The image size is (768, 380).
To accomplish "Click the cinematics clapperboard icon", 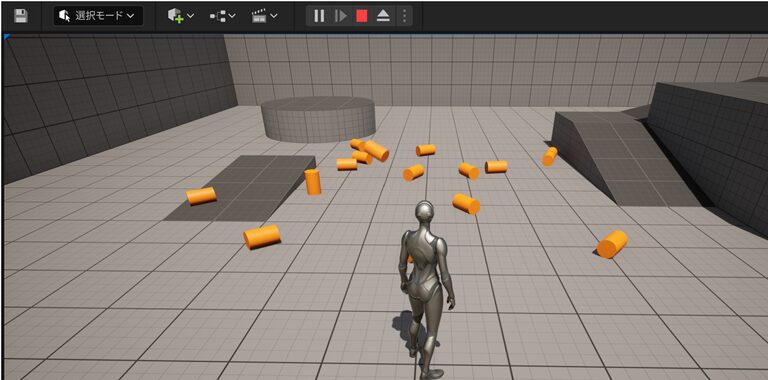I will (259, 16).
